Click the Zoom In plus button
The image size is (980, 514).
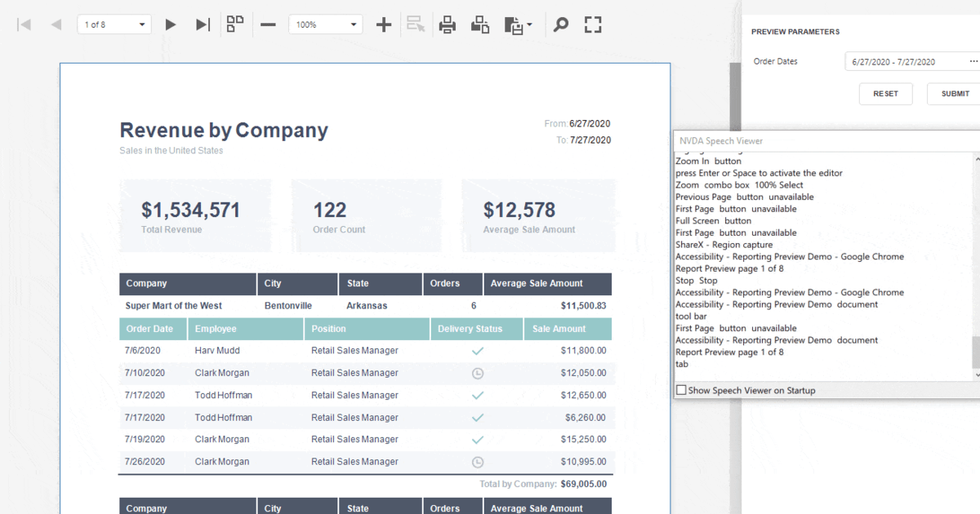(384, 24)
